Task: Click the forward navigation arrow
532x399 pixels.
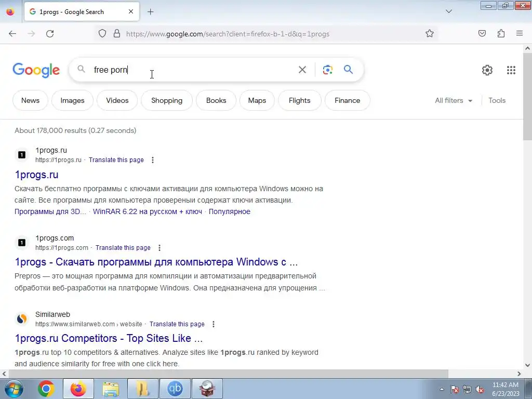Action: click(31, 34)
